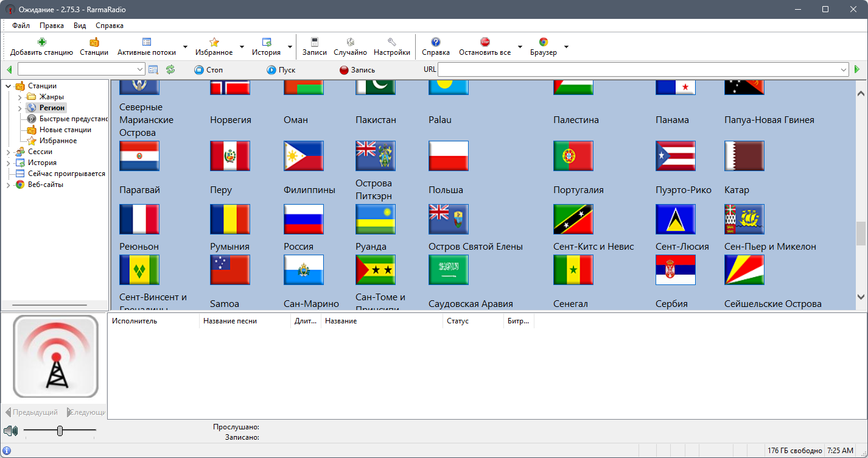Click the green refresh icon beside station box
868x458 pixels.
(x=170, y=69)
